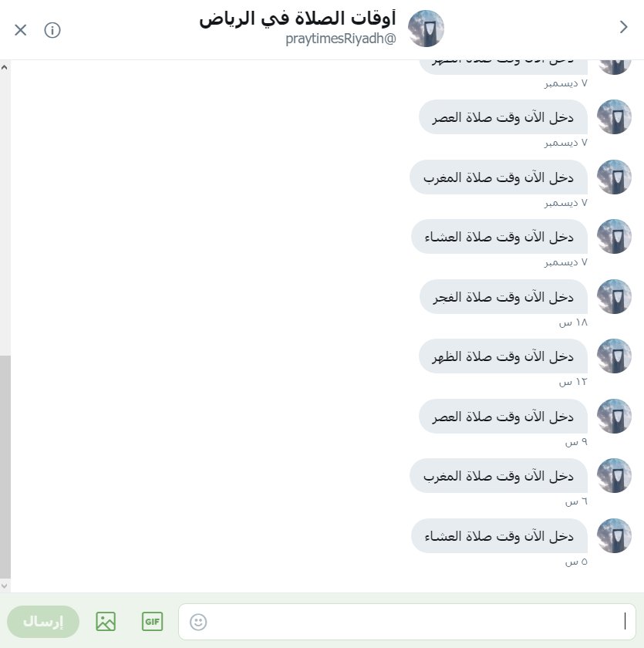Viewport: 644px width, 648px height.
Task: Open the GIF picker
Action: tap(152, 621)
